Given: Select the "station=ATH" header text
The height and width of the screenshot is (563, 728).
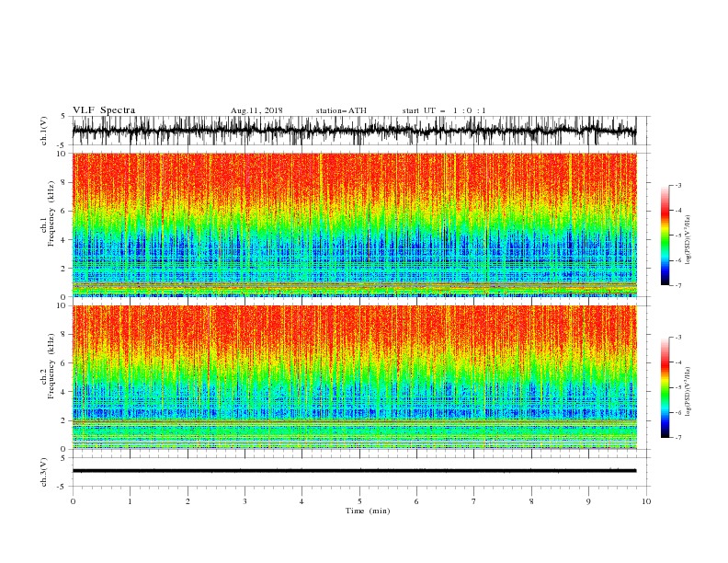Looking at the screenshot, I should (x=341, y=110).
